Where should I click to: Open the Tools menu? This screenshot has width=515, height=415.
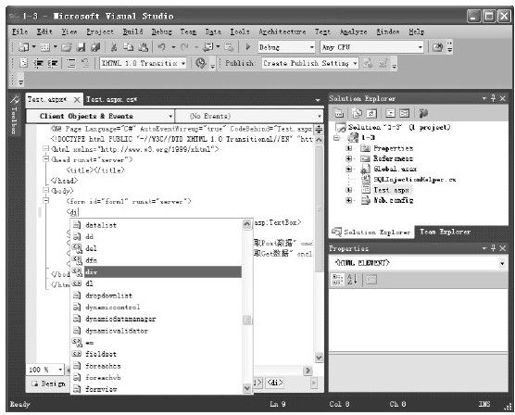(240, 32)
